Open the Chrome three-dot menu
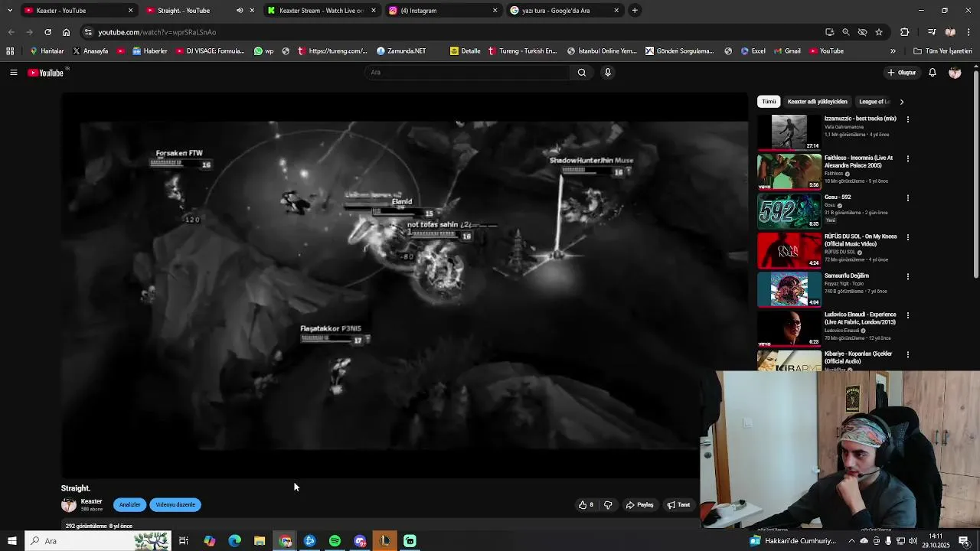 pos(969,32)
